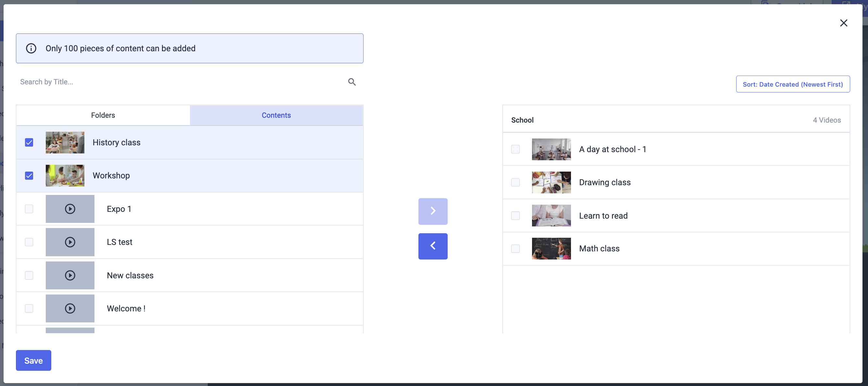Switch to the Folders tab

coord(103,115)
